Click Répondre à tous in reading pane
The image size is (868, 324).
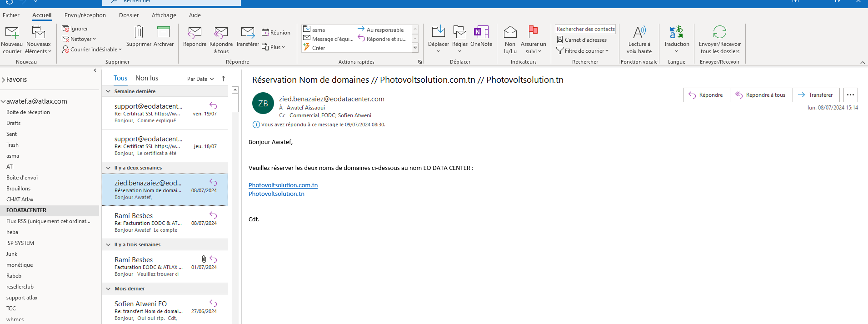(761, 95)
